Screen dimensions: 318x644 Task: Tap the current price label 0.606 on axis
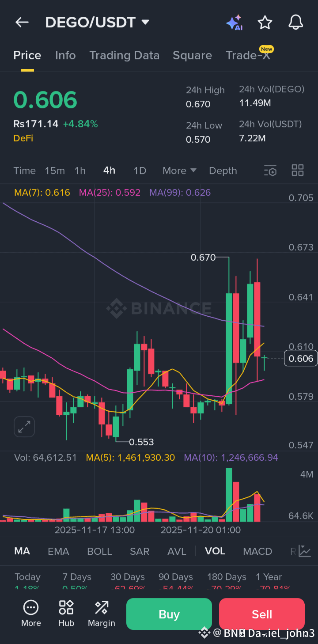[x=301, y=358]
